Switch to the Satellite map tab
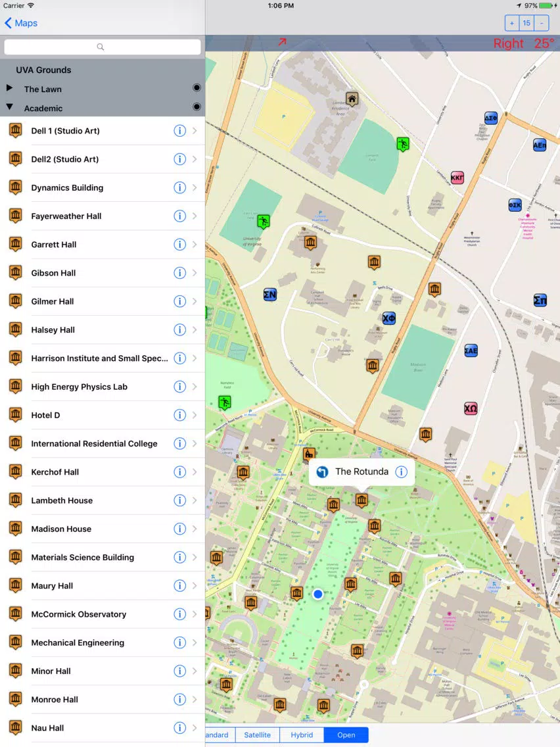This screenshot has width=560, height=747. pyautogui.click(x=258, y=735)
